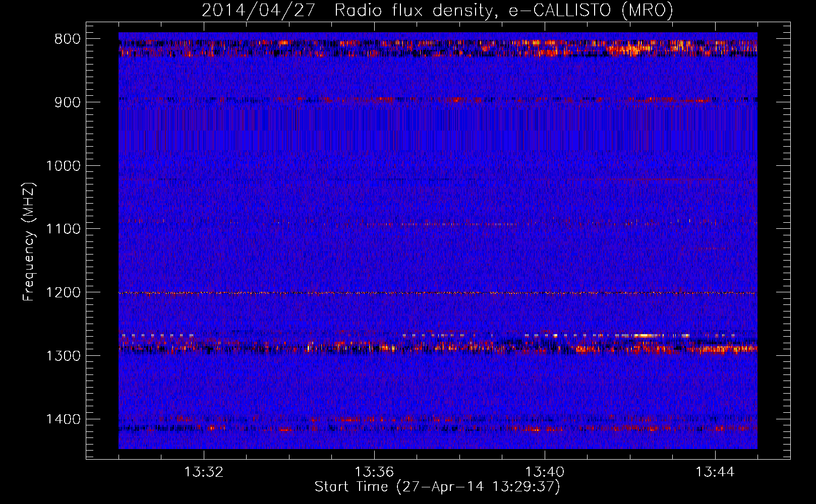Click the horizontal interference band near 900 MHz
816x504 pixels.
pyautogui.click(x=438, y=100)
